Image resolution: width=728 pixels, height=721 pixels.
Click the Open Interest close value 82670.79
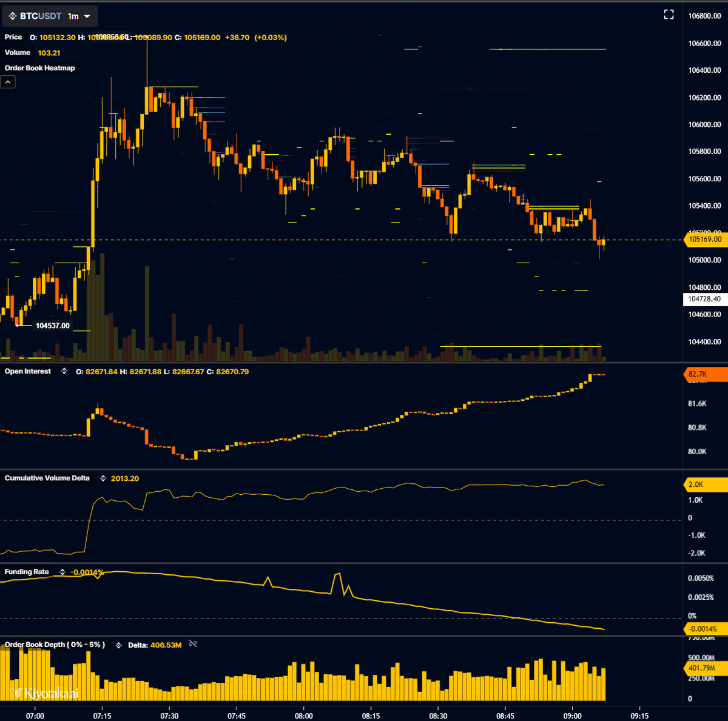232,372
